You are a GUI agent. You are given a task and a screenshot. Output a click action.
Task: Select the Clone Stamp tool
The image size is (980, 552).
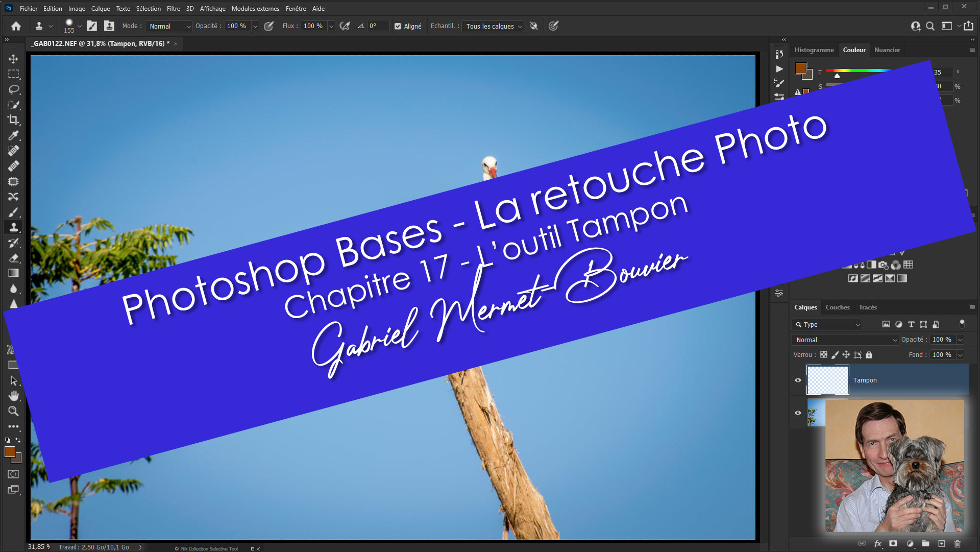pyautogui.click(x=13, y=227)
